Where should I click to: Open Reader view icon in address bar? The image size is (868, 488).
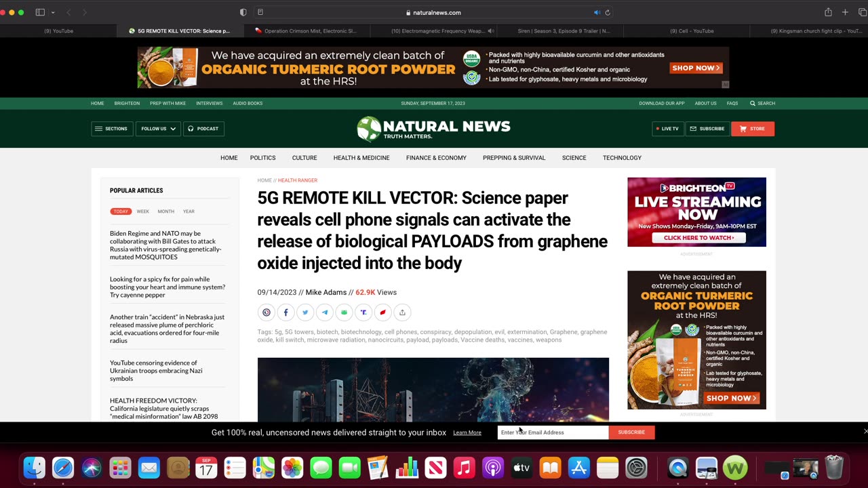pos(260,12)
